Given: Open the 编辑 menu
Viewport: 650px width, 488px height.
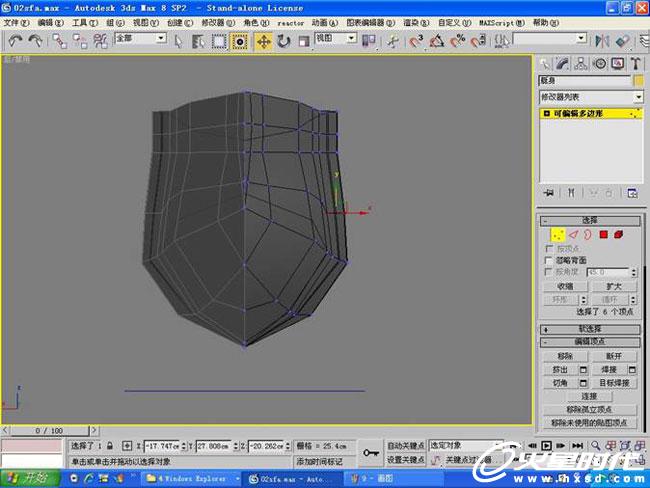Looking at the screenshot, I should click(x=51, y=23).
